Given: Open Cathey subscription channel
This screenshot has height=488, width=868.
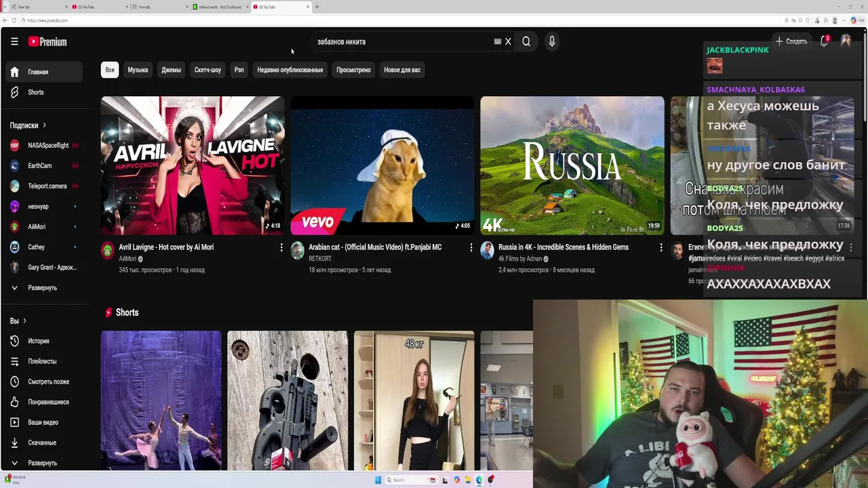Looking at the screenshot, I should tap(43, 247).
